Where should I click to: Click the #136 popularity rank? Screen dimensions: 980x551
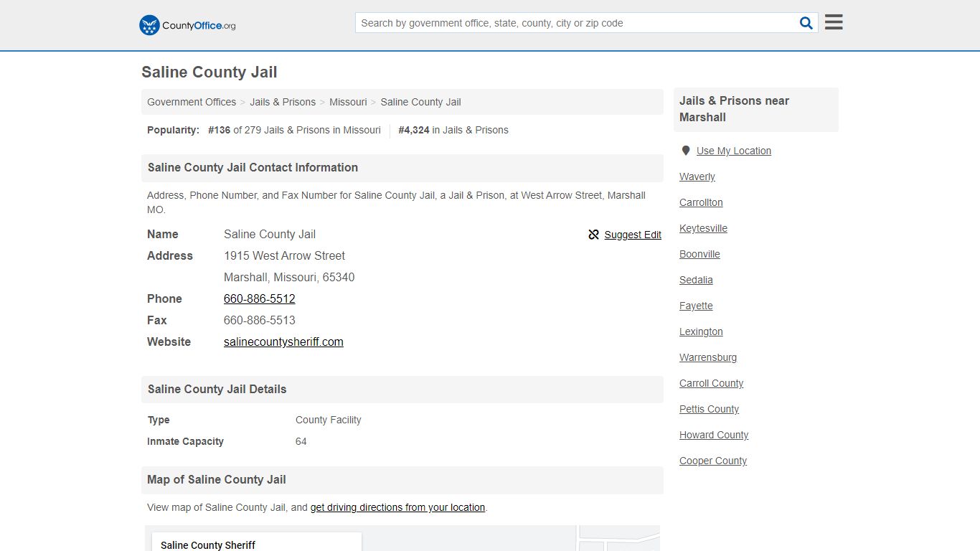click(x=220, y=130)
